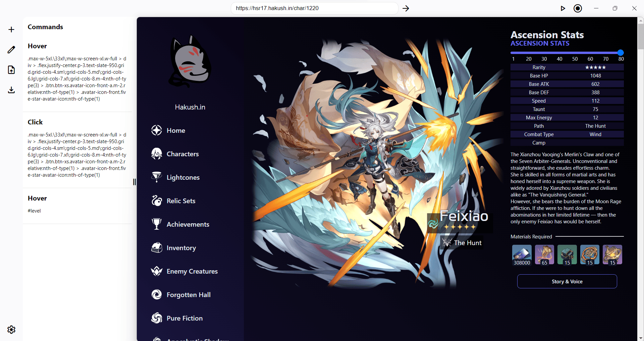Click the Relic Sets sidebar icon
This screenshot has width=644, height=341.
pos(157,201)
